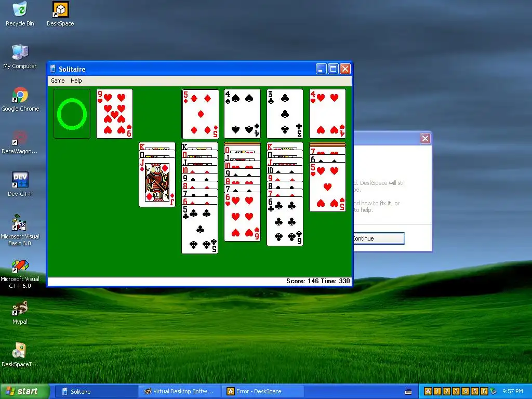Switch to desktop 3 tray icon
Screen dimensions: 532x399
(x=456, y=391)
